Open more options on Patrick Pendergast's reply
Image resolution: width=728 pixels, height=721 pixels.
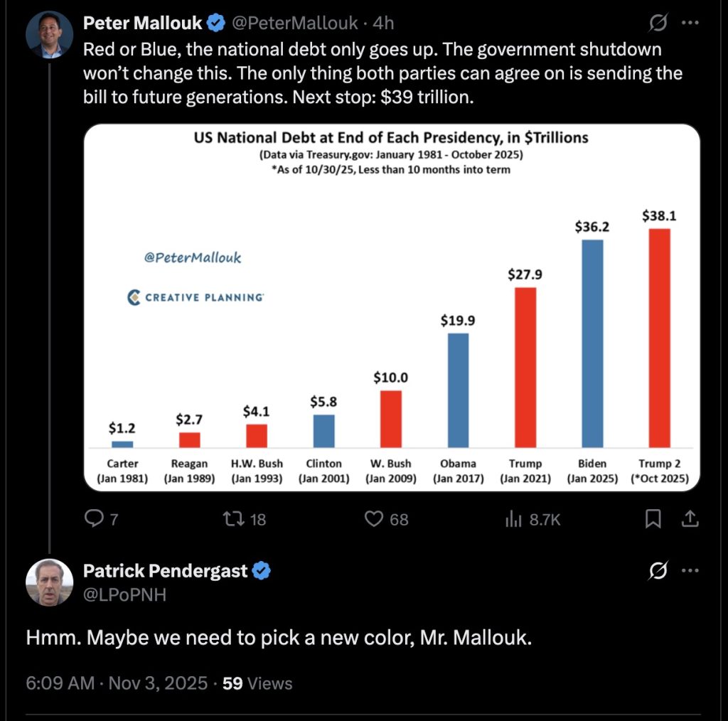tap(690, 570)
